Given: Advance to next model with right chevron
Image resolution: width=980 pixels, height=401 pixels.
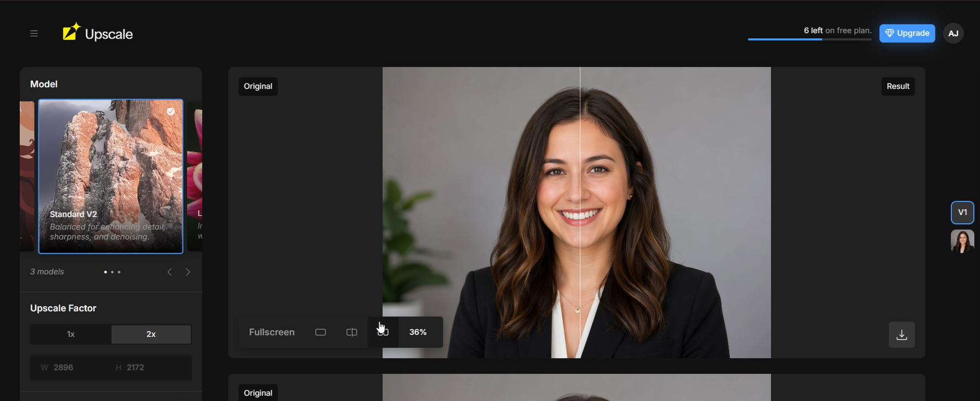Looking at the screenshot, I should point(188,272).
